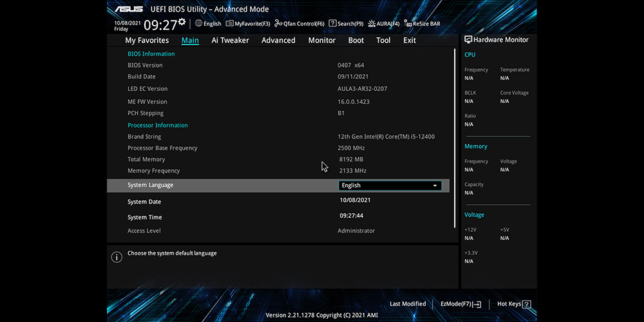This screenshot has height=322, width=644.
Task: Click Total Memory value 8192 MB
Action: [351, 159]
